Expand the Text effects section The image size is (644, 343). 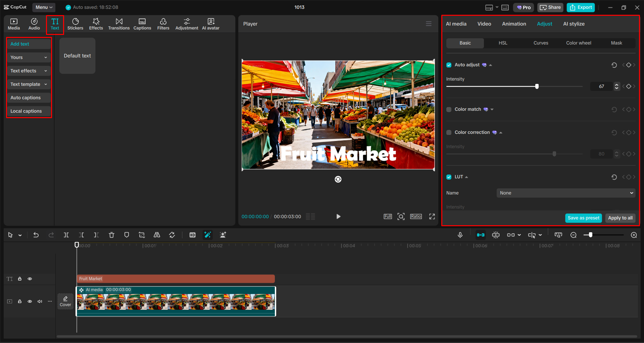pos(29,70)
